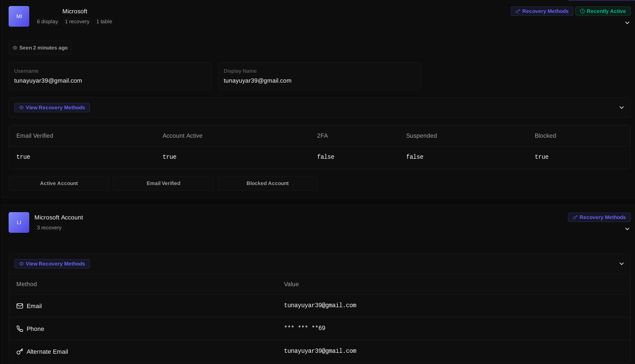Click the Email row email value
This screenshot has width=635, height=364.
tap(320, 305)
